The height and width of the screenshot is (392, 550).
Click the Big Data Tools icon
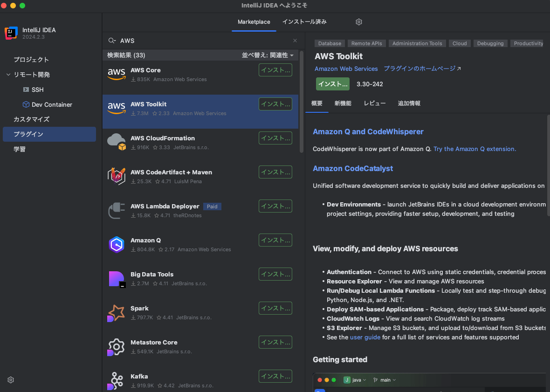tap(117, 279)
